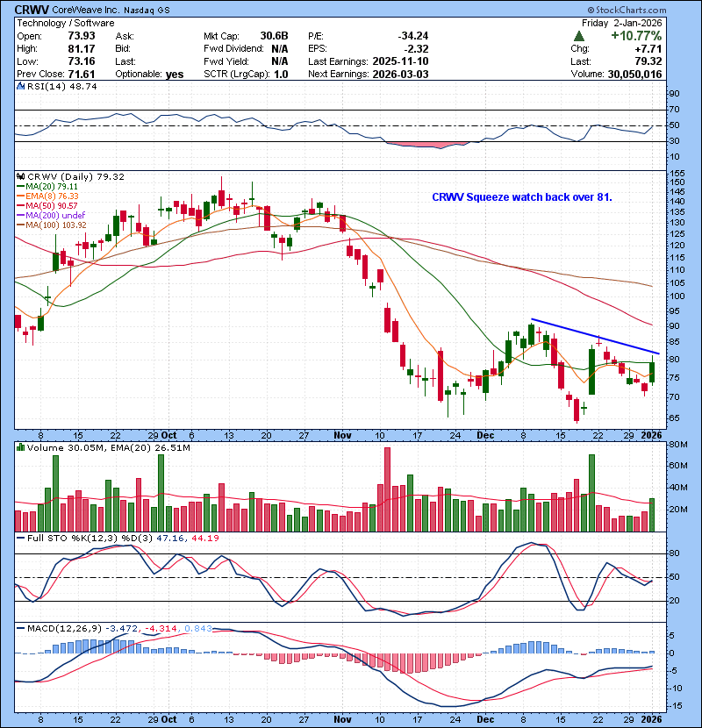Viewport: 702px width, 728px height.
Task: Click the CoreWeave Inc. company name
Action: click(86, 10)
